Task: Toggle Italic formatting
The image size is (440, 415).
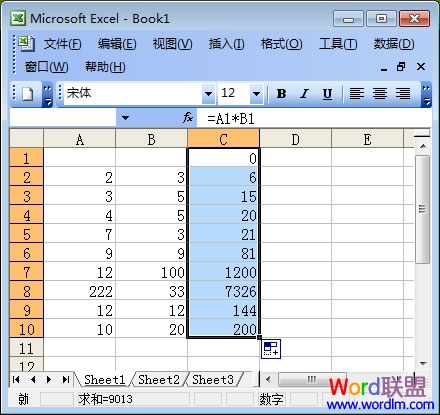Action: (x=304, y=94)
